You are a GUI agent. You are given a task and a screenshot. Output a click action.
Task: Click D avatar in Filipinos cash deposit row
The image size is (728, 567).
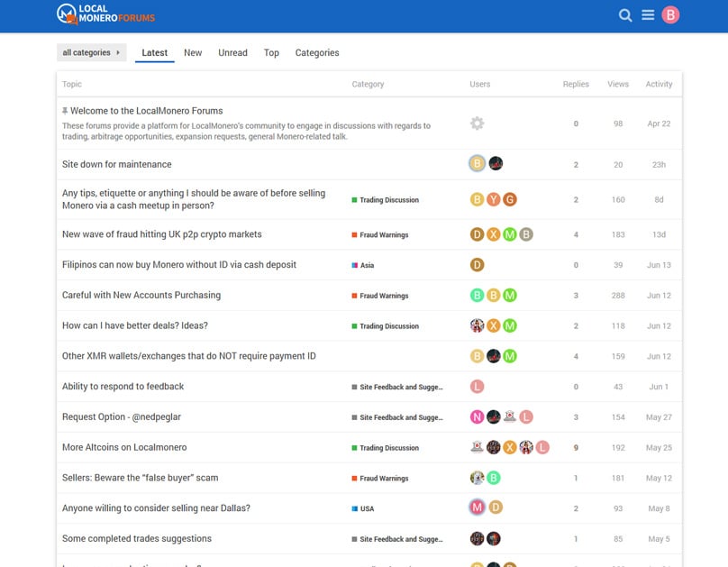477,265
